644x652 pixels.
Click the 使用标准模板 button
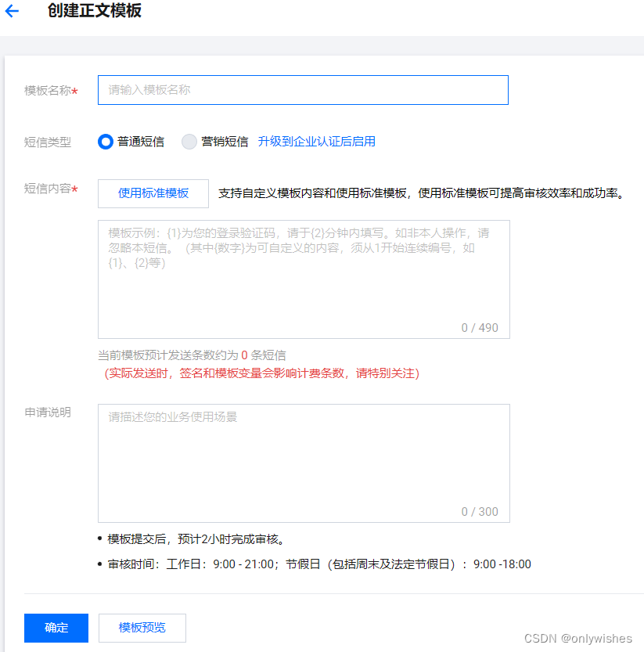point(153,193)
